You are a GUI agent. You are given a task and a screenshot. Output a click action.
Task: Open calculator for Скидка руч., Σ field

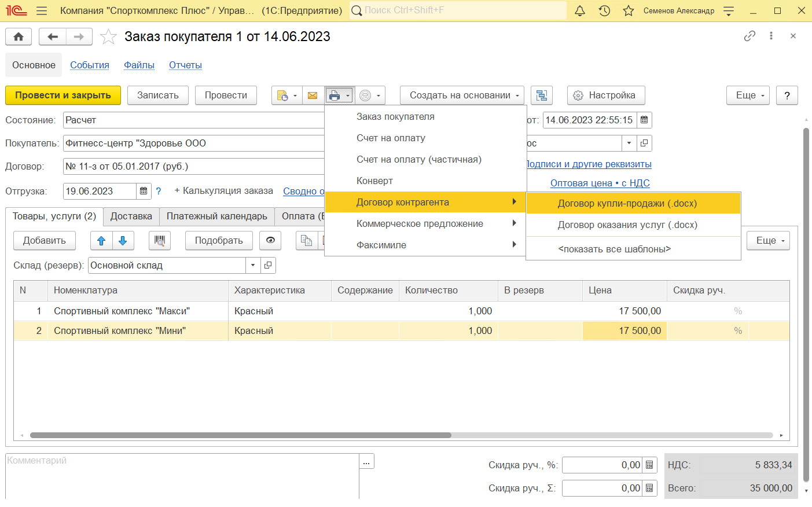click(649, 488)
